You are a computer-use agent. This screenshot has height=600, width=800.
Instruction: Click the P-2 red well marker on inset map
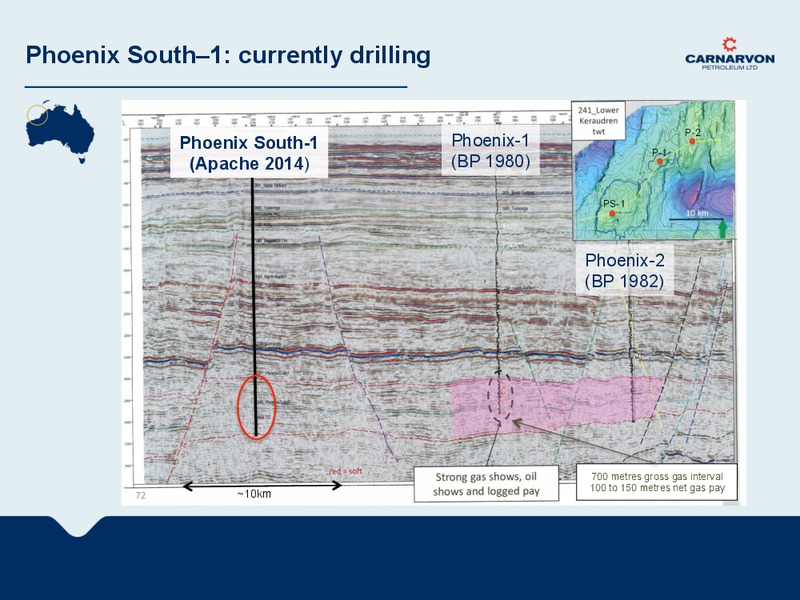pos(692,141)
